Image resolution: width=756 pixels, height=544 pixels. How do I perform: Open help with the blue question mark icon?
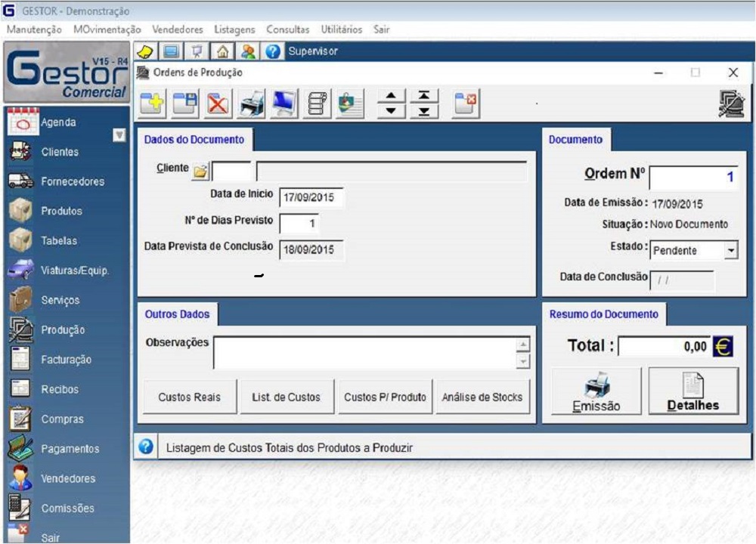point(274,51)
